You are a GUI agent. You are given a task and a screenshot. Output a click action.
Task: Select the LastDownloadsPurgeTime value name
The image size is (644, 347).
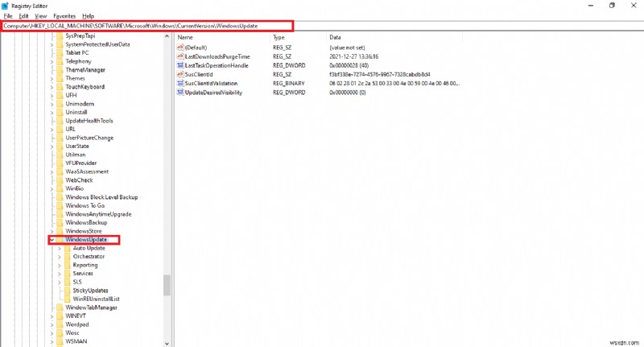click(x=217, y=56)
